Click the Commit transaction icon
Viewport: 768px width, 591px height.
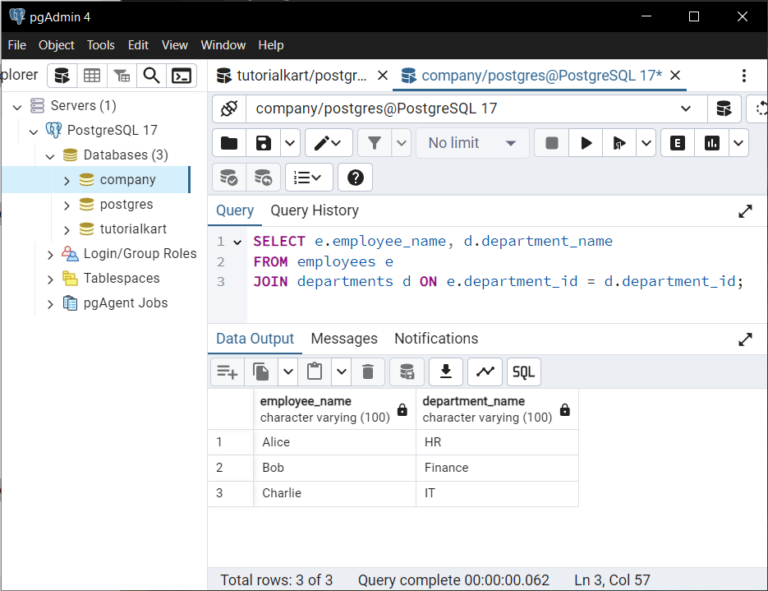click(x=229, y=177)
